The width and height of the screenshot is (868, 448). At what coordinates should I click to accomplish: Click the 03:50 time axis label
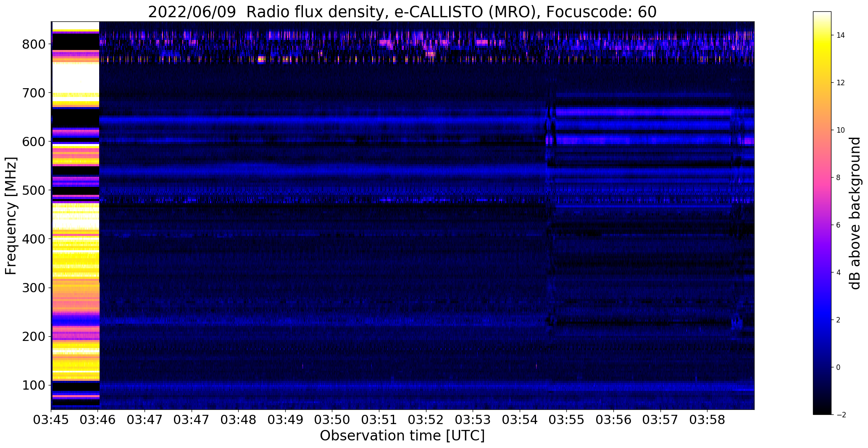coord(332,420)
